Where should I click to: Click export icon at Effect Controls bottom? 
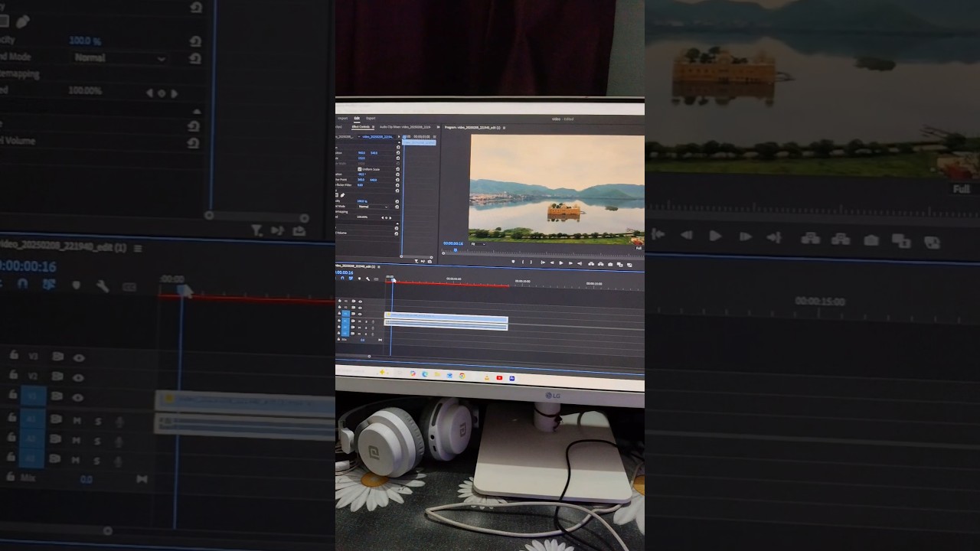pyautogui.click(x=430, y=261)
